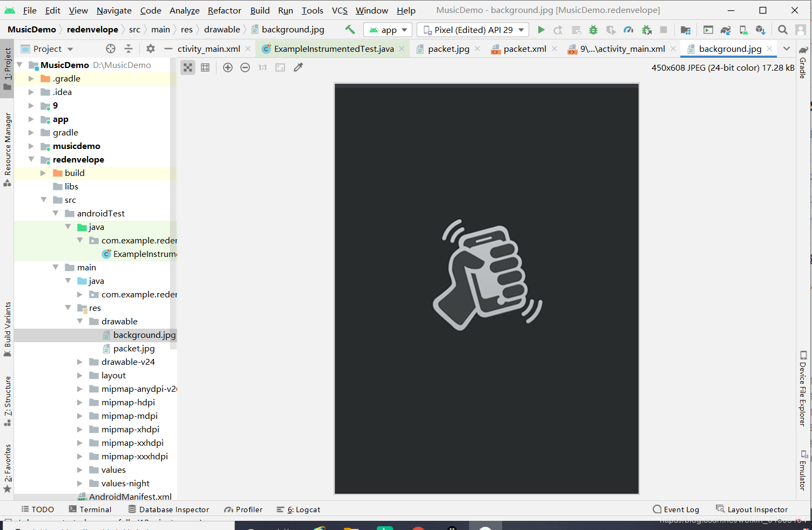Expand the build folder
This screenshot has height=530, width=812.
[x=43, y=173]
